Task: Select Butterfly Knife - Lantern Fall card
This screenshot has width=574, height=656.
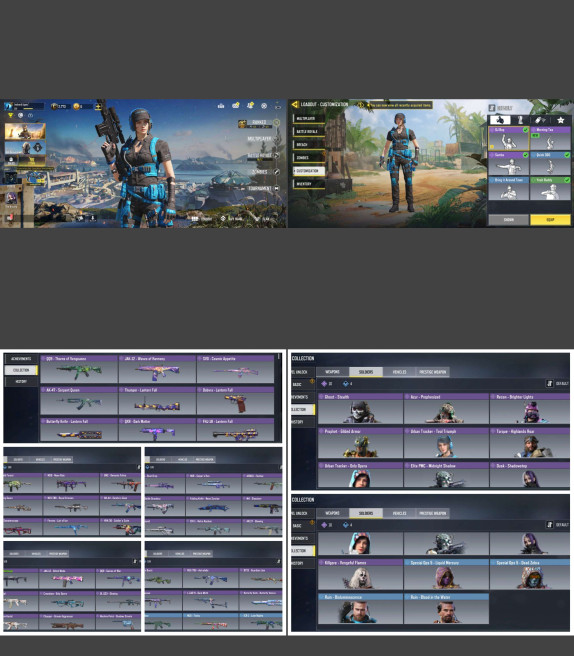Action: point(79,430)
